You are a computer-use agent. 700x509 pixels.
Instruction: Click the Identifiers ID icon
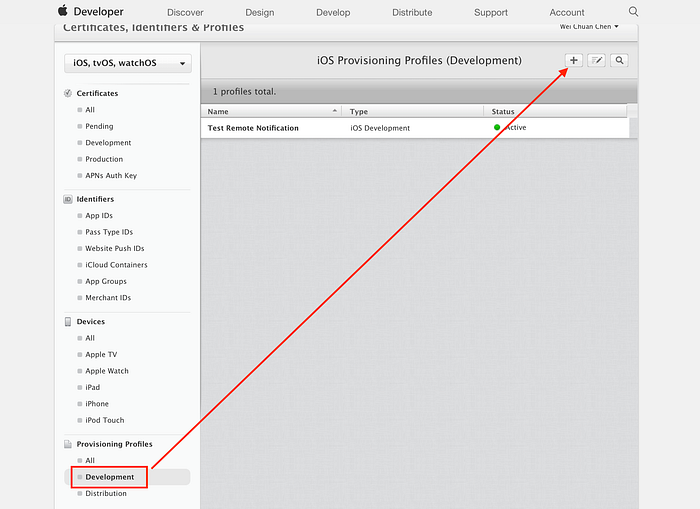click(68, 199)
